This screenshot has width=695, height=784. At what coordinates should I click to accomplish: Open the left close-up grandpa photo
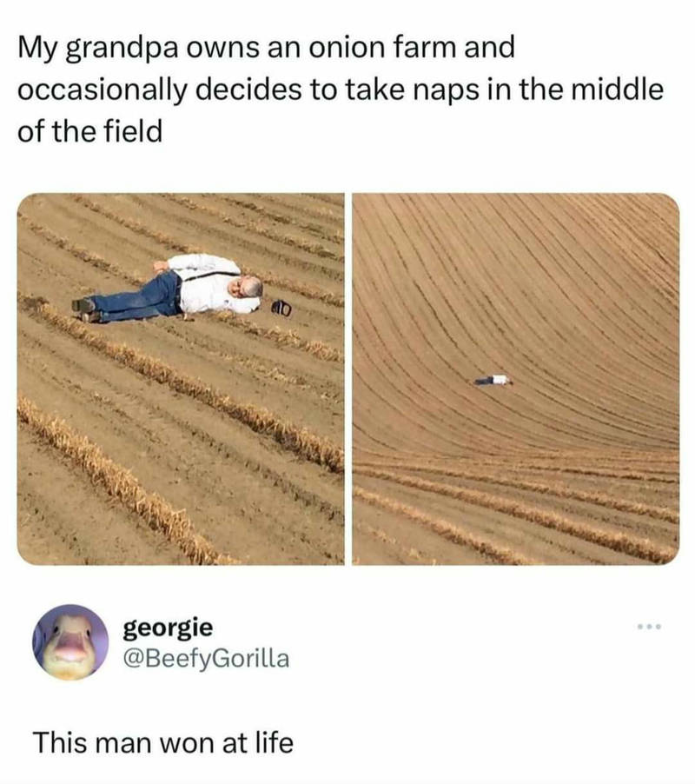[181, 379]
